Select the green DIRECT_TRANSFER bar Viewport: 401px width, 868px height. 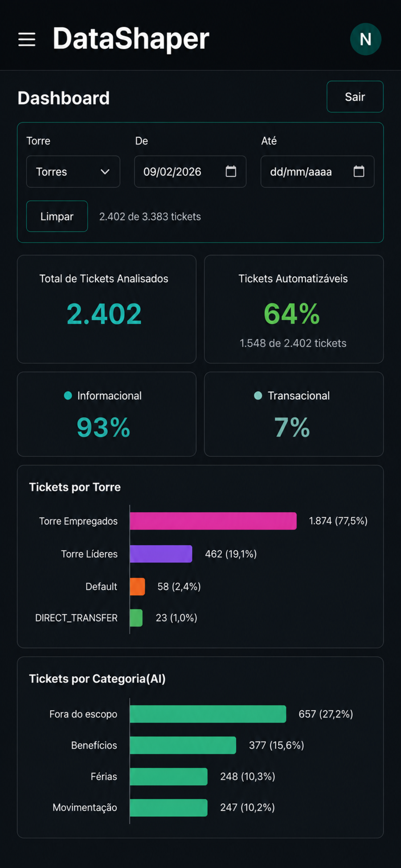coord(136,618)
